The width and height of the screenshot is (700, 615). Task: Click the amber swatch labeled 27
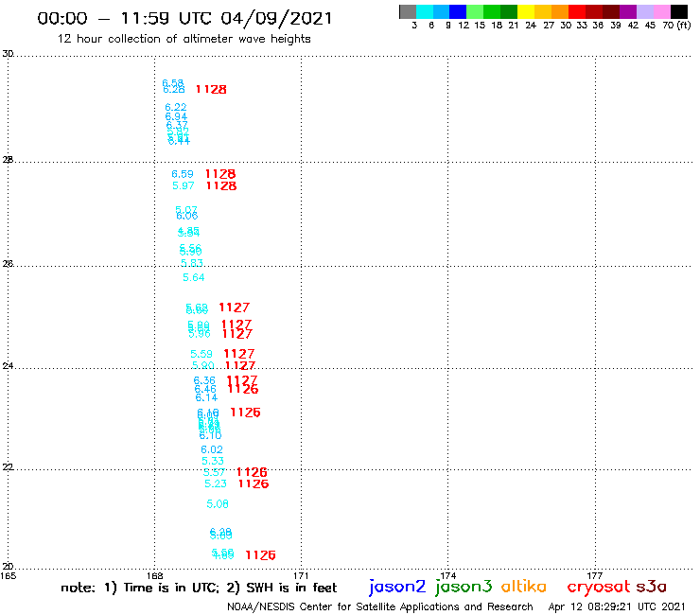[543, 11]
